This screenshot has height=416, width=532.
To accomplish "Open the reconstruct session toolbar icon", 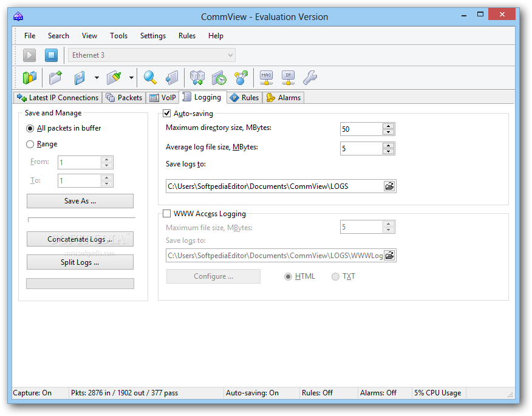I will 197,78.
